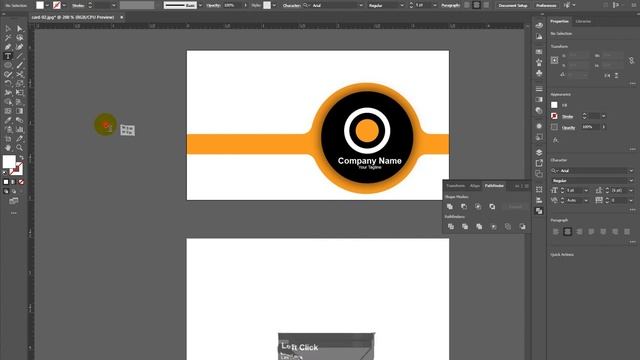Image resolution: width=640 pixels, height=360 pixels.
Task: Open graphic Style dropdown arrow
Action: 274,5
